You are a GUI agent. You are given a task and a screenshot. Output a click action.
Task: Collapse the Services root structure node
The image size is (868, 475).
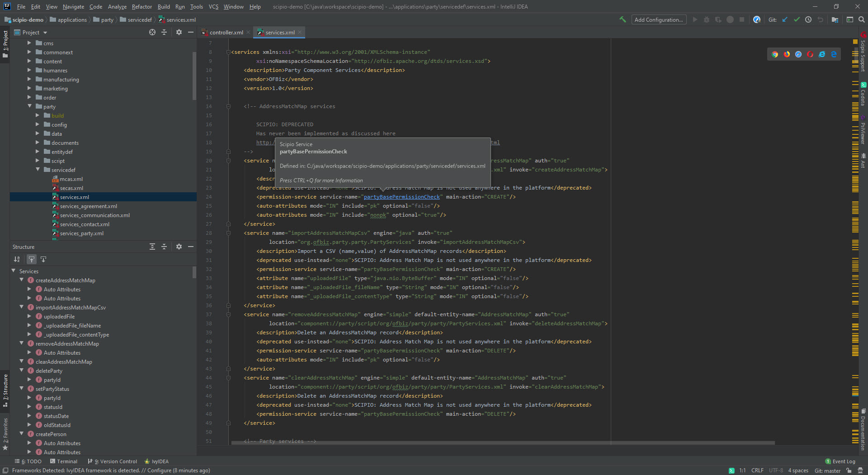pyautogui.click(x=14, y=271)
